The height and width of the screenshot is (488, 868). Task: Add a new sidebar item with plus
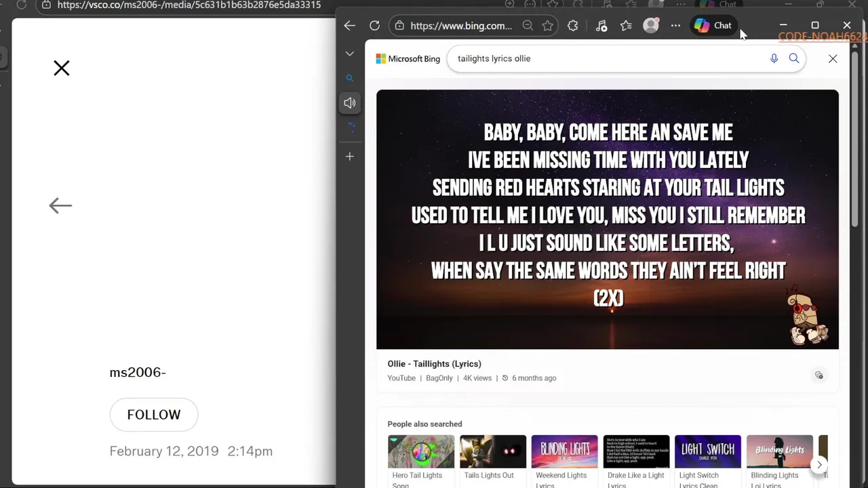click(349, 157)
